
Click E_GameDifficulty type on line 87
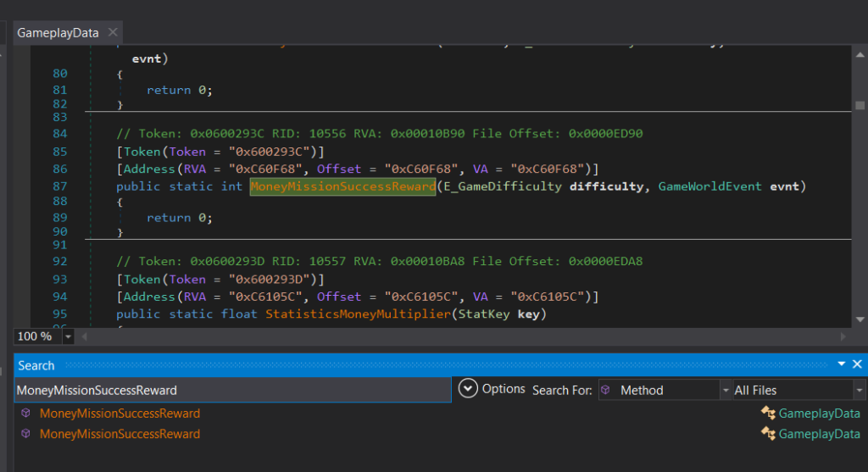[503, 186]
